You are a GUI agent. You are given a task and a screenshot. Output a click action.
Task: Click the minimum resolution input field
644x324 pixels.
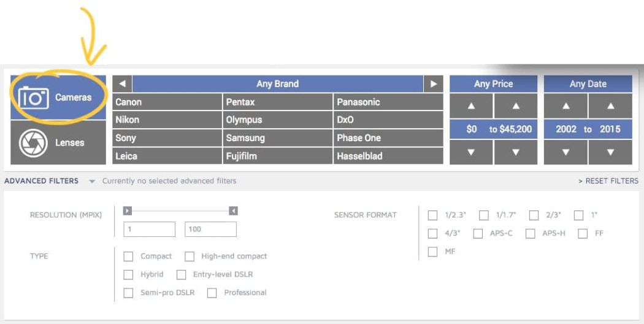[x=149, y=229]
